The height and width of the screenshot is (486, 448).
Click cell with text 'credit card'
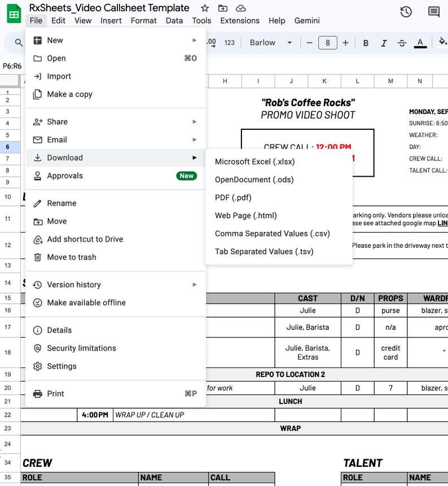[390, 352]
